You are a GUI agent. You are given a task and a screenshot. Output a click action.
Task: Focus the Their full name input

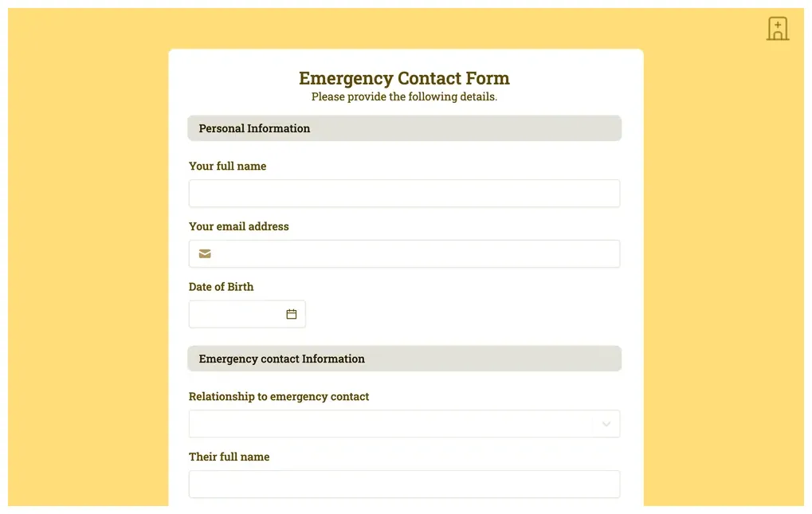pos(404,485)
